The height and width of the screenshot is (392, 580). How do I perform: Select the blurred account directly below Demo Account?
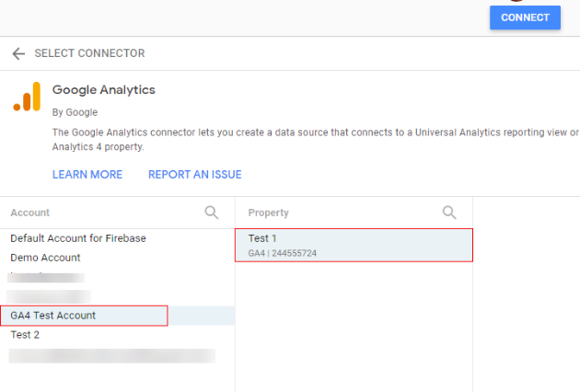(46, 277)
